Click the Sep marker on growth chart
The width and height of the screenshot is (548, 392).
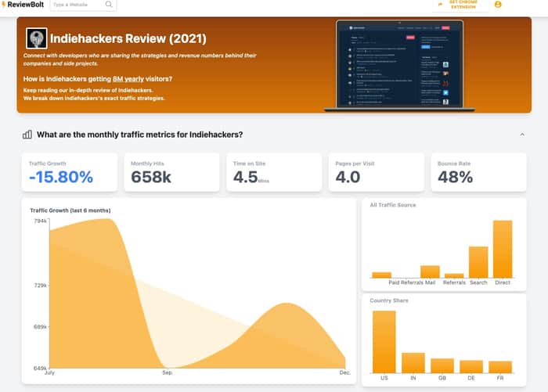click(168, 372)
